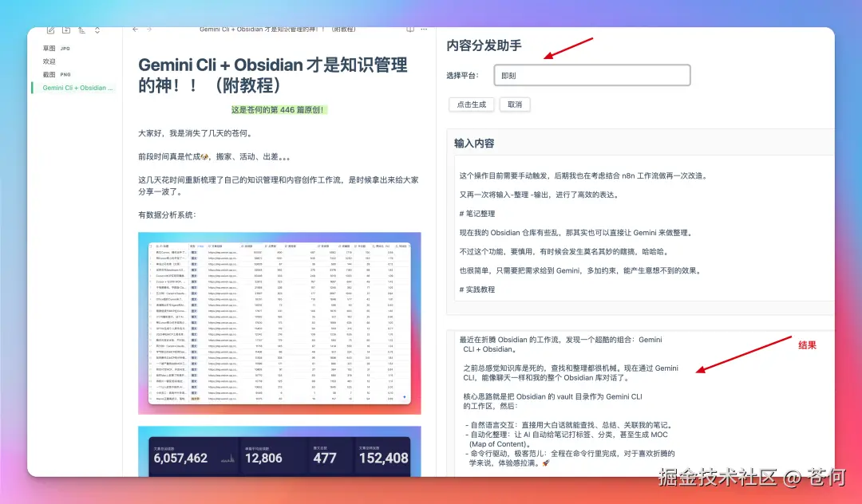
Task: Click the forward navigation arrow above the note
Action: 148,28
